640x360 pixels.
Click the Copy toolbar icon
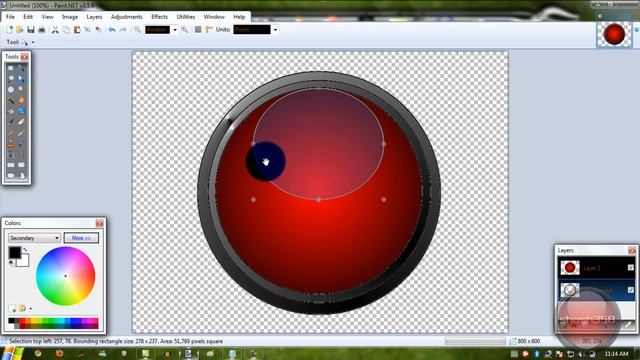click(x=66, y=29)
